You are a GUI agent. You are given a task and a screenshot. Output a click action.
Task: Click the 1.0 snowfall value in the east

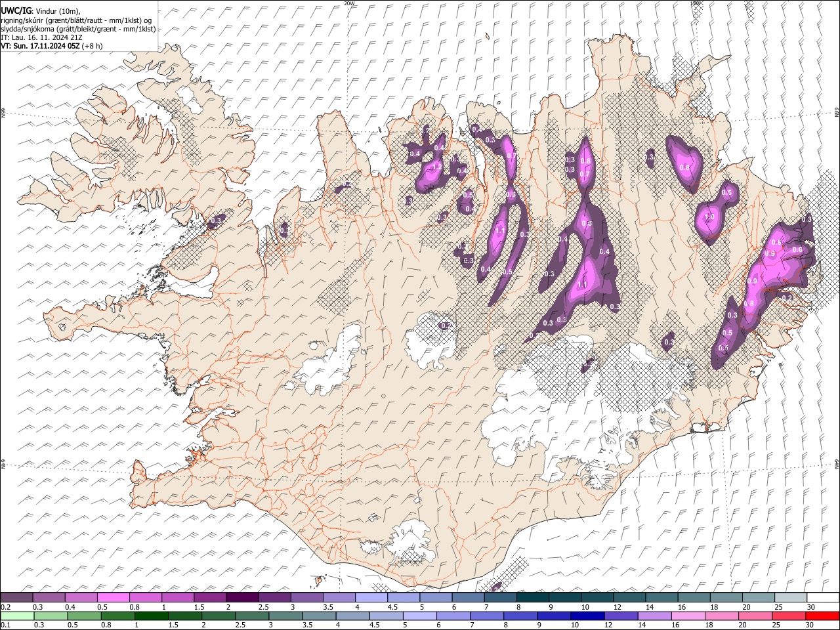point(709,217)
